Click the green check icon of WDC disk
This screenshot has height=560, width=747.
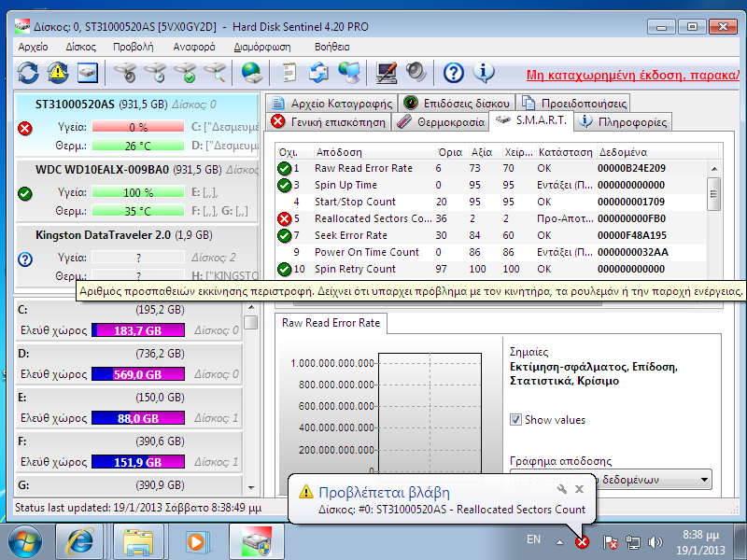(x=25, y=193)
